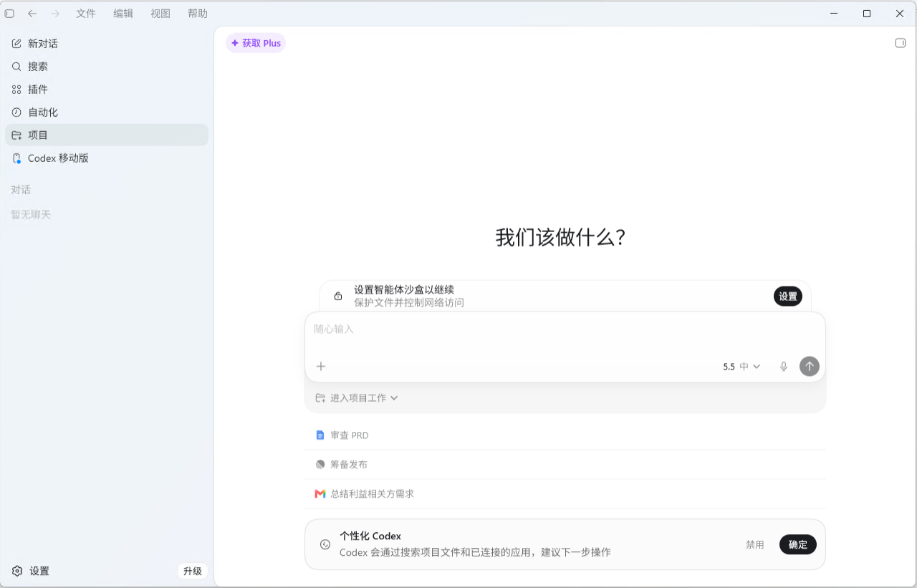Image resolution: width=917 pixels, height=588 pixels.
Task: Select the 总结利益相关方需求 suggestion
Action: click(x=565, y=493)
